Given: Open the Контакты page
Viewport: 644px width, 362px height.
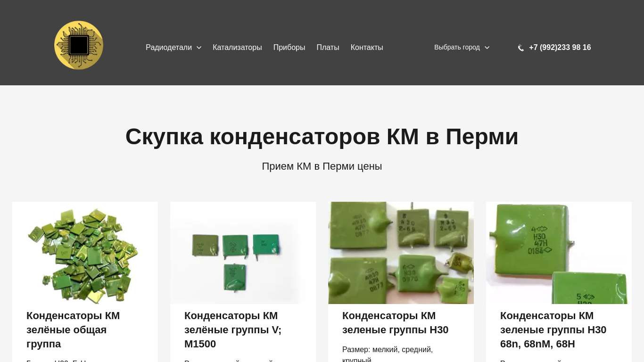Looking at the screenshot, I should tap(367, 48).
